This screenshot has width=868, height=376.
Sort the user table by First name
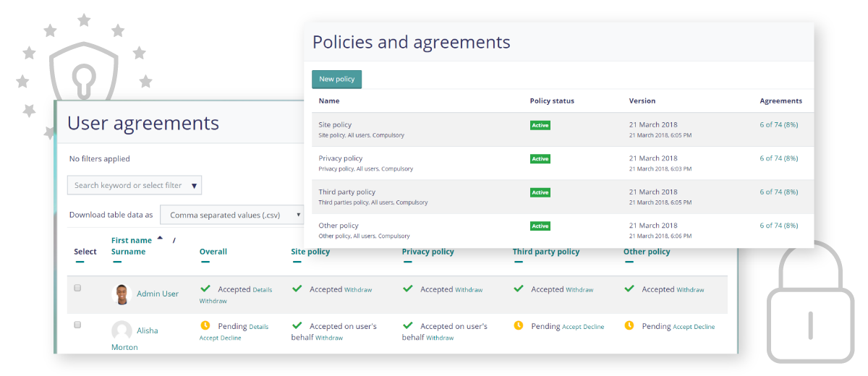tap(132, 240)
